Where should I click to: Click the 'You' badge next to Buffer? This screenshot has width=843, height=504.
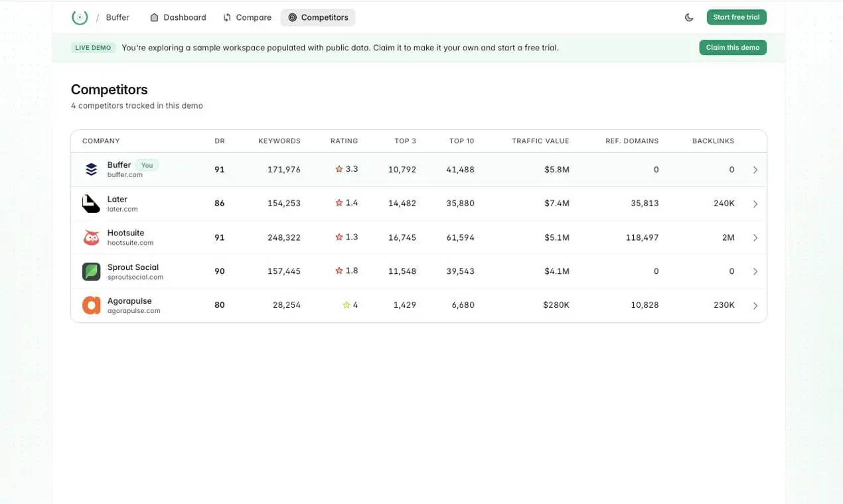click(x=147, y=165)
